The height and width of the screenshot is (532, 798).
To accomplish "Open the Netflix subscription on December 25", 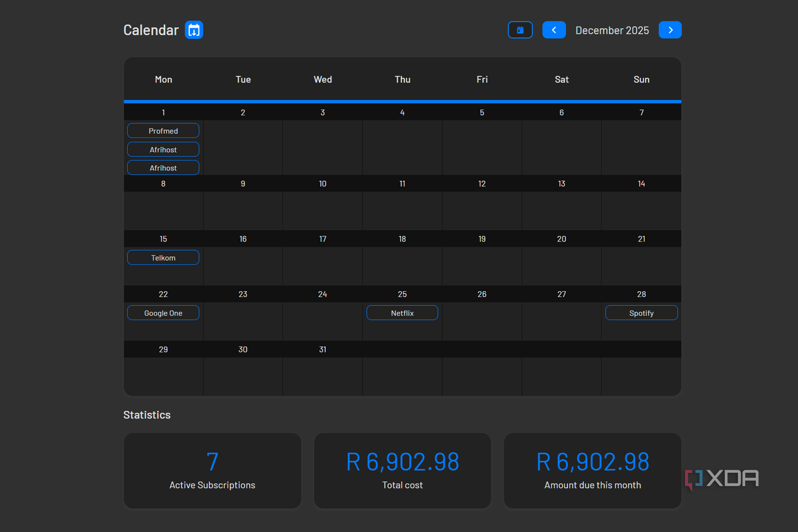I will point(402,313).
